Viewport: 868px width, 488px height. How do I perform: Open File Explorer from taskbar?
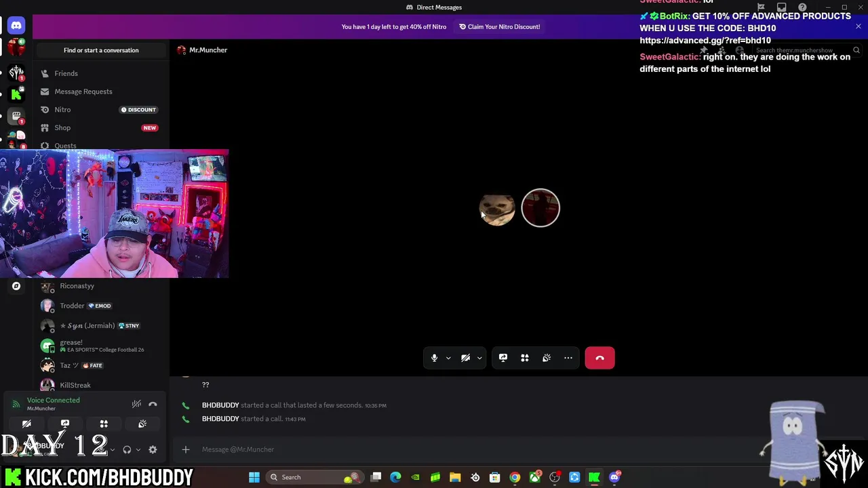[x=455, y=477]
